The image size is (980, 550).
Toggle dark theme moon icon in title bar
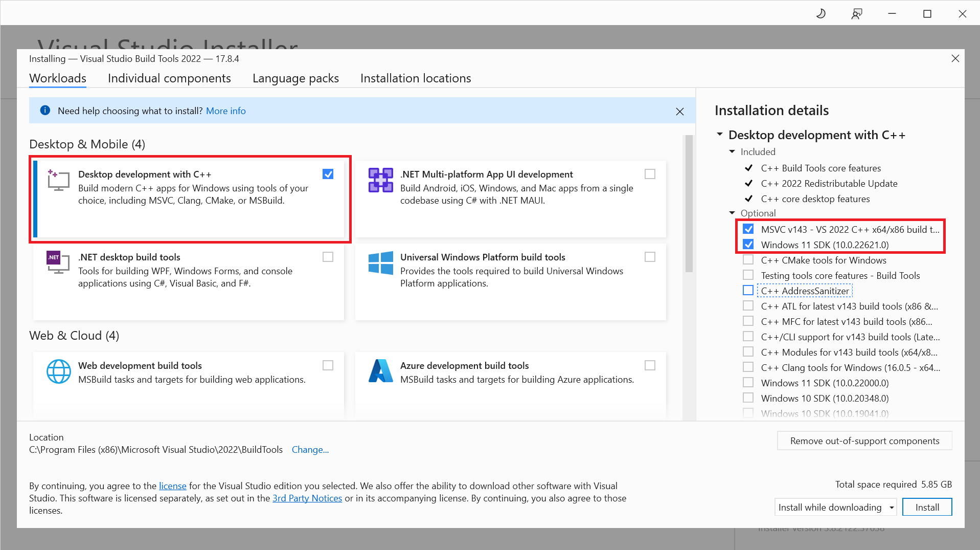[821, 14]
